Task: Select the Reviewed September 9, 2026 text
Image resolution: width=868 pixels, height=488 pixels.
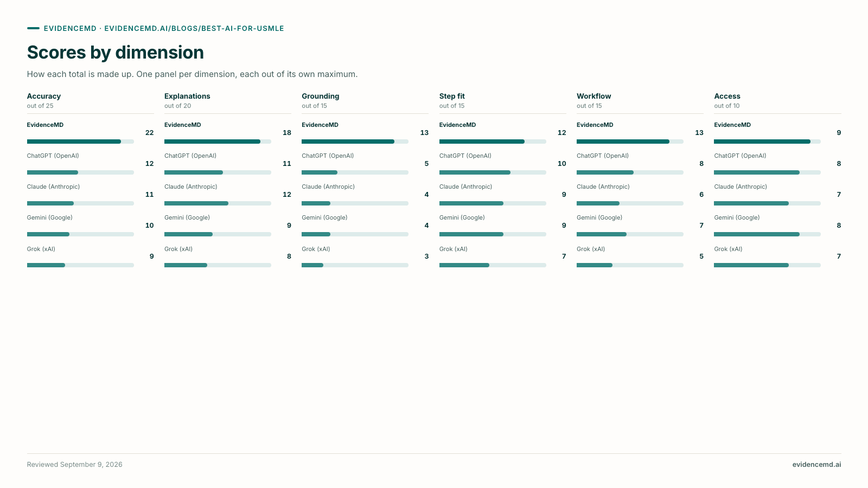Action: [x=75, y=465]
